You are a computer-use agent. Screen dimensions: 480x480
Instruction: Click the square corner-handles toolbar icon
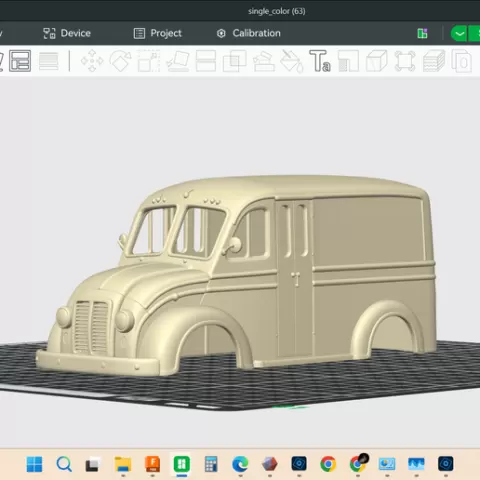coord(405,61)
